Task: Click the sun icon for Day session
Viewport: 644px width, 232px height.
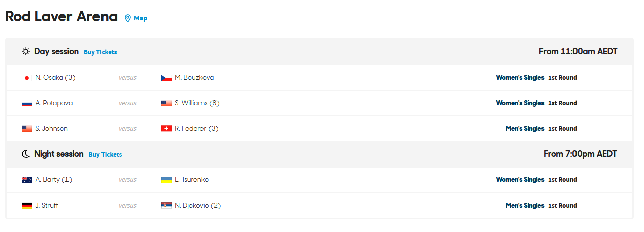Action: tap(26, 52)
